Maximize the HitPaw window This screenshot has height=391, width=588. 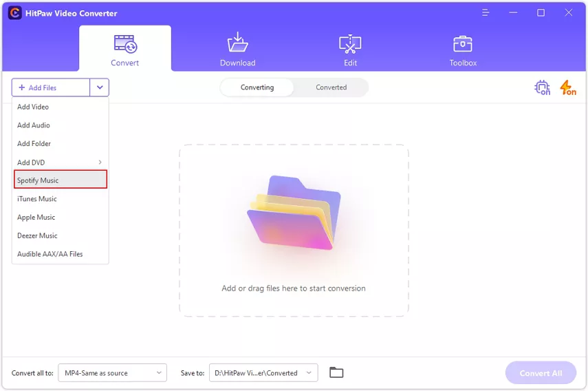[541, 13]
